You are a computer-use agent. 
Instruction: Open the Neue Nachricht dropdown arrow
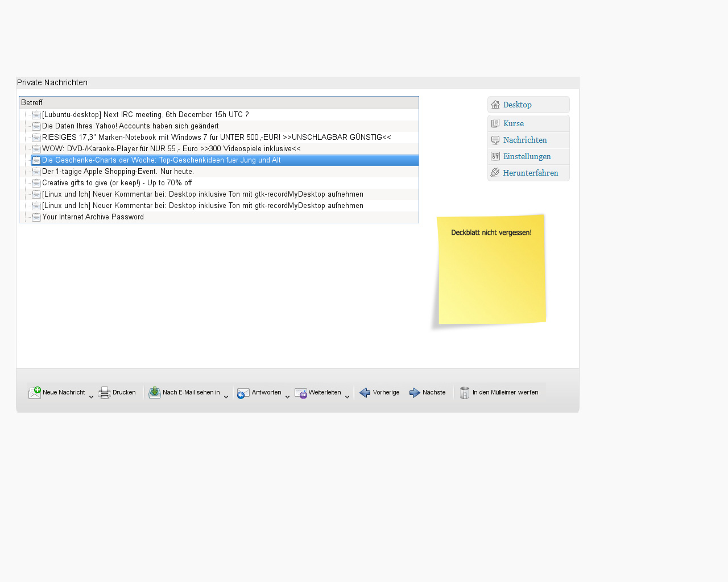[91, 397]
